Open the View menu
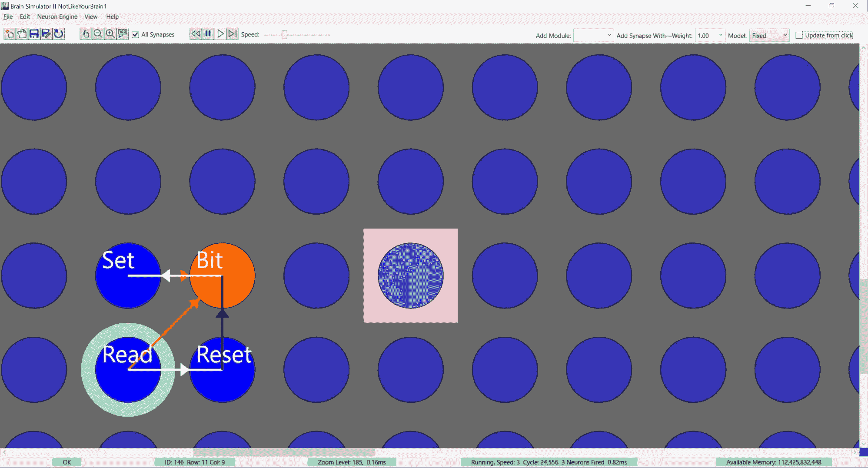This screenshot has height=468, width=868. 91,17
